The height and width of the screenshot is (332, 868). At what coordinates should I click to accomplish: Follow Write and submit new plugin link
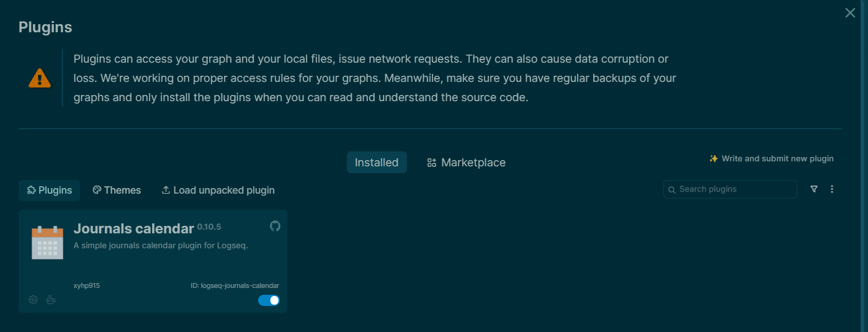(x=771, y=159)
